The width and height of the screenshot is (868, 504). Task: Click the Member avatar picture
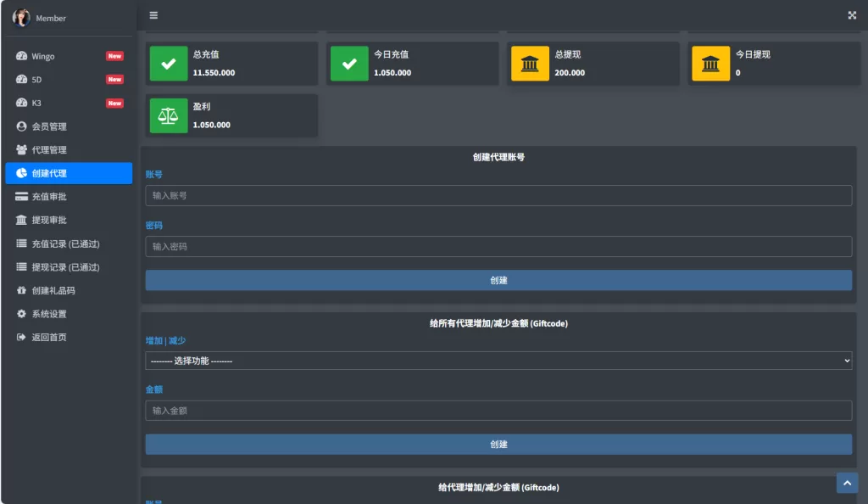[x=21, y=18]
